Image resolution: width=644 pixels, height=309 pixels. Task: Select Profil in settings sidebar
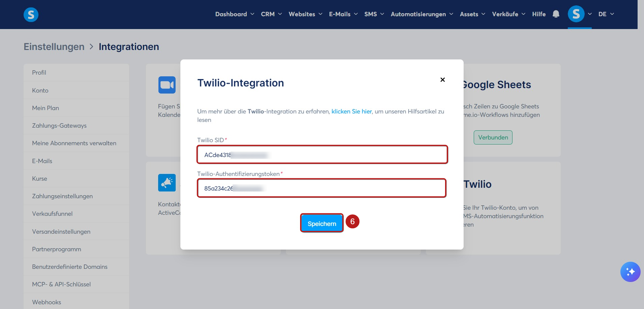76,73
